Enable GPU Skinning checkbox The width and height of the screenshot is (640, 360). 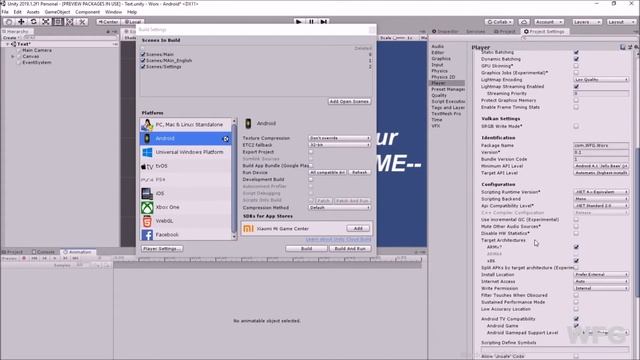[x=576, y=66]
